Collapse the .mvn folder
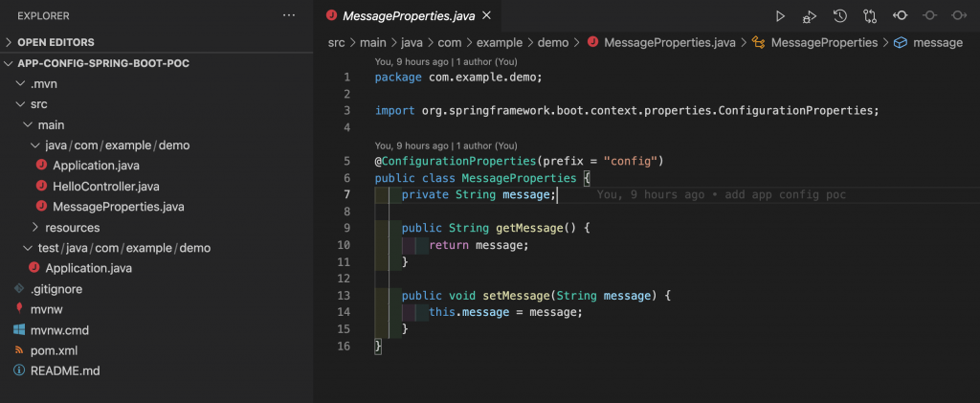The height and width of the screenshot is (403, 980). (x=43, y=84)
